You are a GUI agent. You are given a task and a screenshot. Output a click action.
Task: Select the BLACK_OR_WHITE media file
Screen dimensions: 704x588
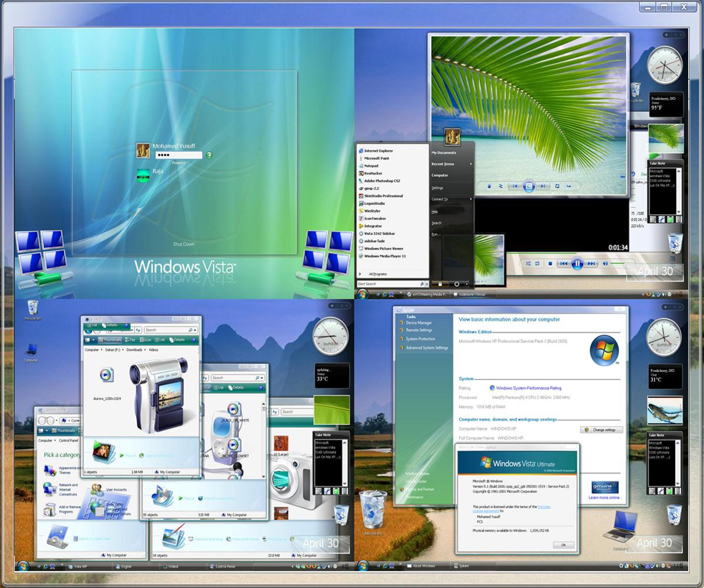pos(234,413)
